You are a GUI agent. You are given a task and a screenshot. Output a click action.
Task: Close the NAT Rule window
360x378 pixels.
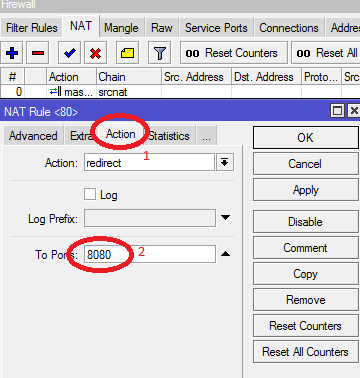coord(353,111)
